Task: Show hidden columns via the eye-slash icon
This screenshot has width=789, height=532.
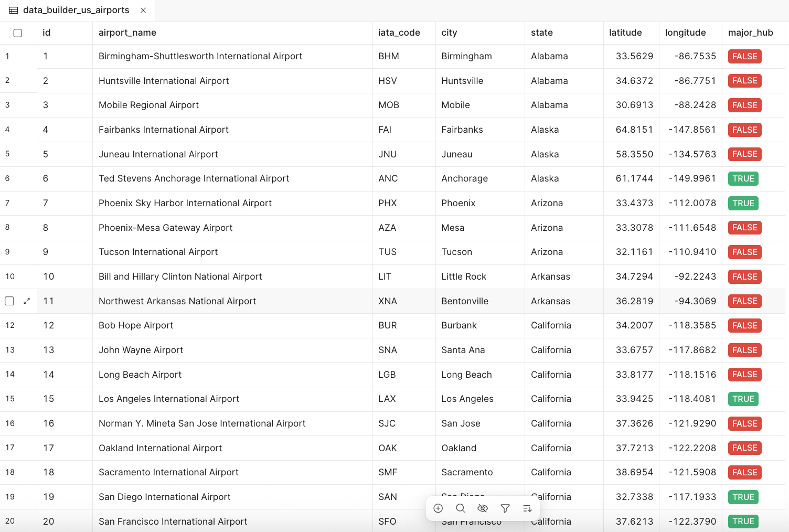Action: click(483, 508)
